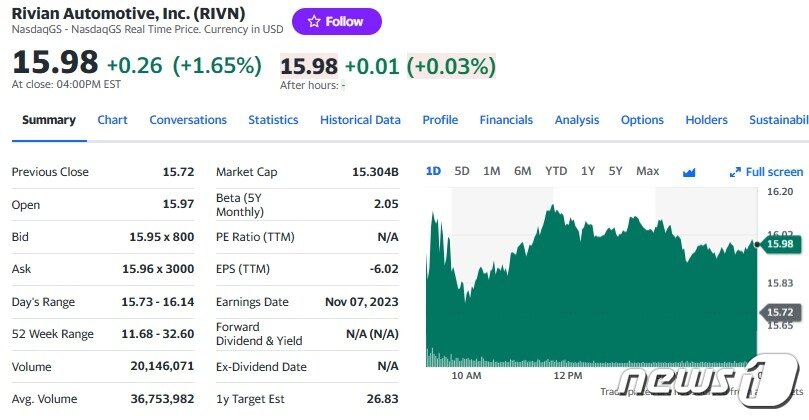Open the chart type icon

coord(689,172)
